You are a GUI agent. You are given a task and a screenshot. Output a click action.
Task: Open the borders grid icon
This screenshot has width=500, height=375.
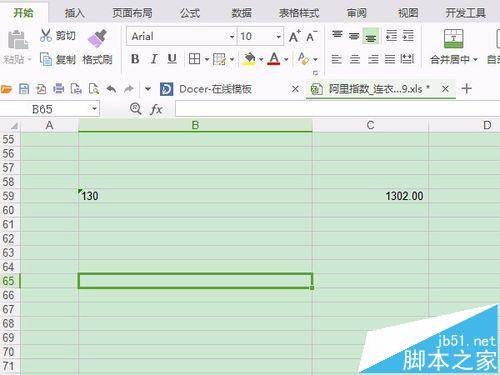194,59
